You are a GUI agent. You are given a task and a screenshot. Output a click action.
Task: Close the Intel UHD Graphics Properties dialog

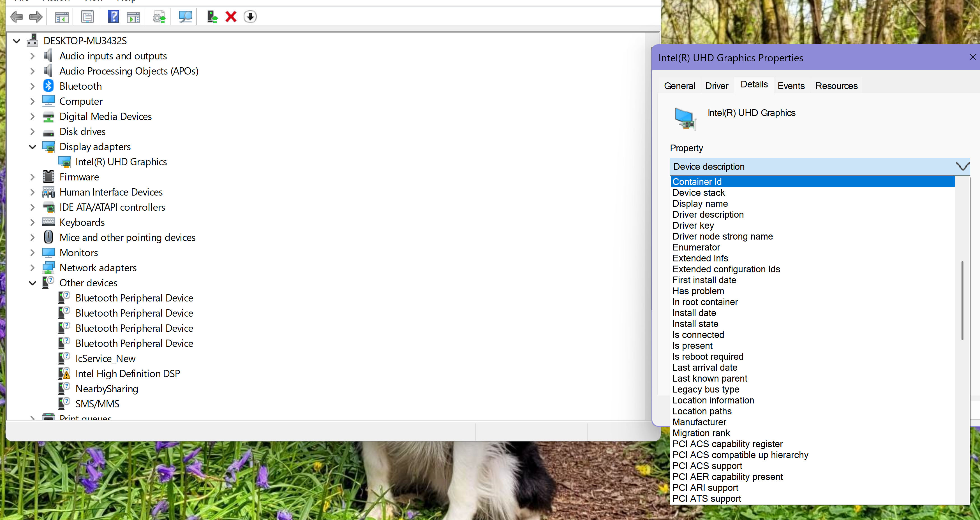pos(972,57)
